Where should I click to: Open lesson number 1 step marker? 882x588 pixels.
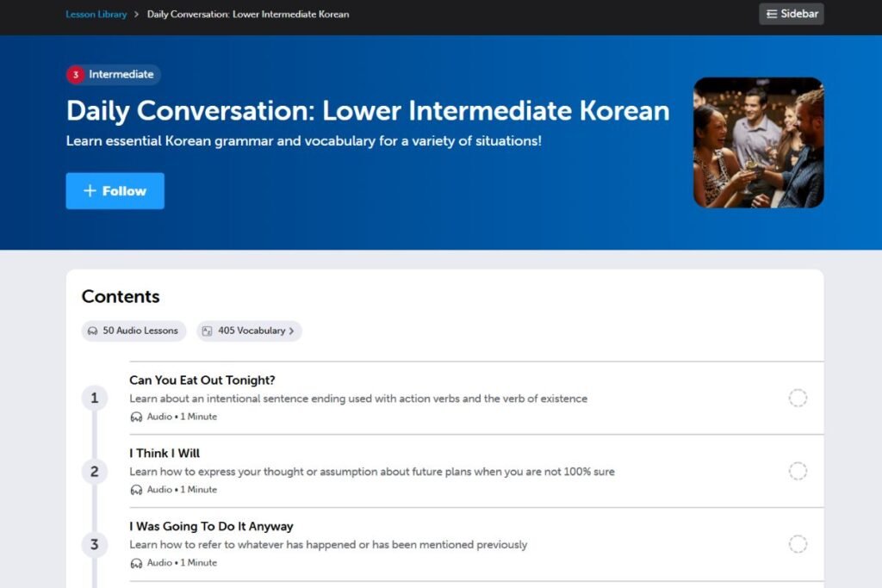[x=94, y=398]
